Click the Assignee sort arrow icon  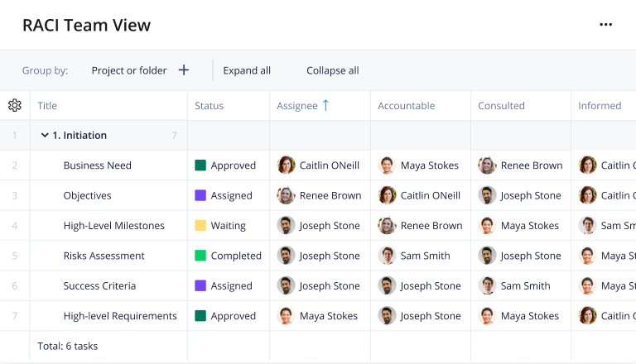click(325, 105)
